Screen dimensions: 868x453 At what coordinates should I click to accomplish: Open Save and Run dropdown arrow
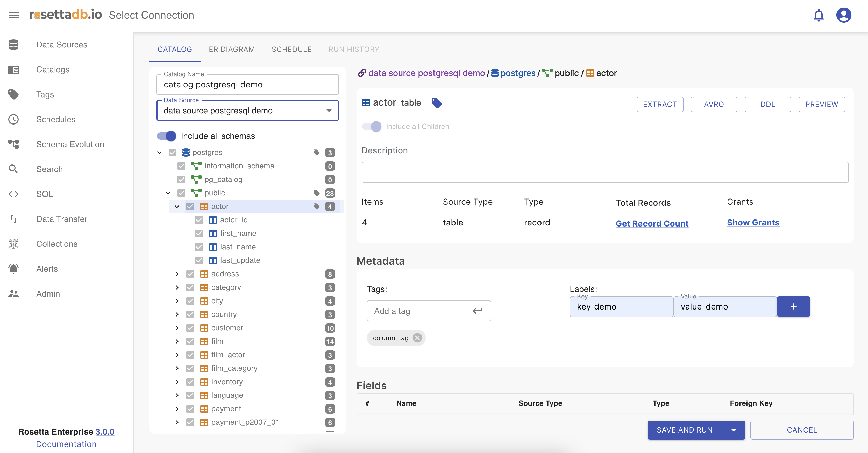pyautogui.click(x=734, y=430)
